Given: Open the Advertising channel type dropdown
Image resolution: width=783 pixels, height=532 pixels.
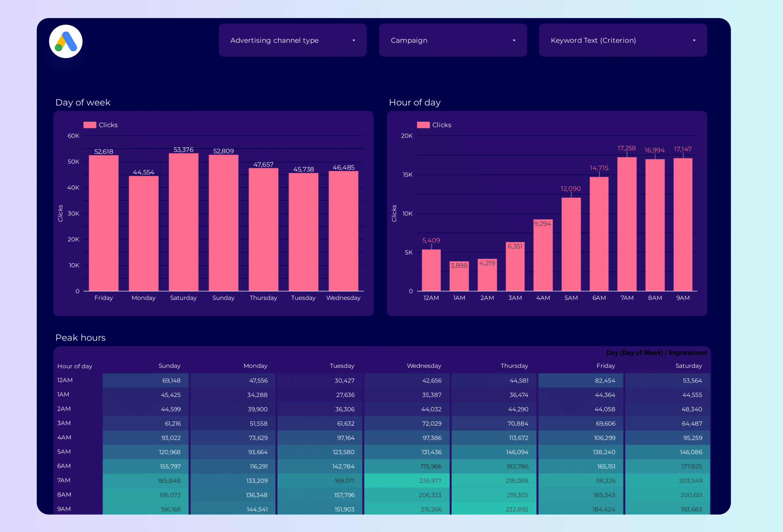Looking at the screenshot, I should pos(292,40).
